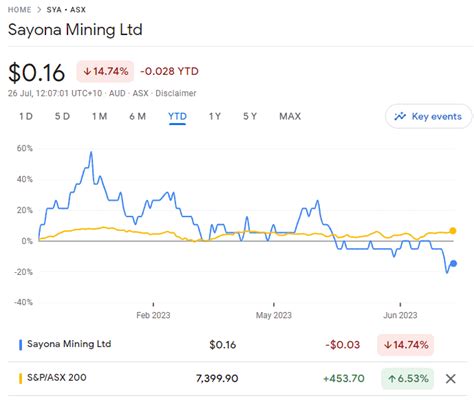Click the S&P/ASX 200 legend row name
Viewport: 474px width, 400px height.
tap(57, 378)
